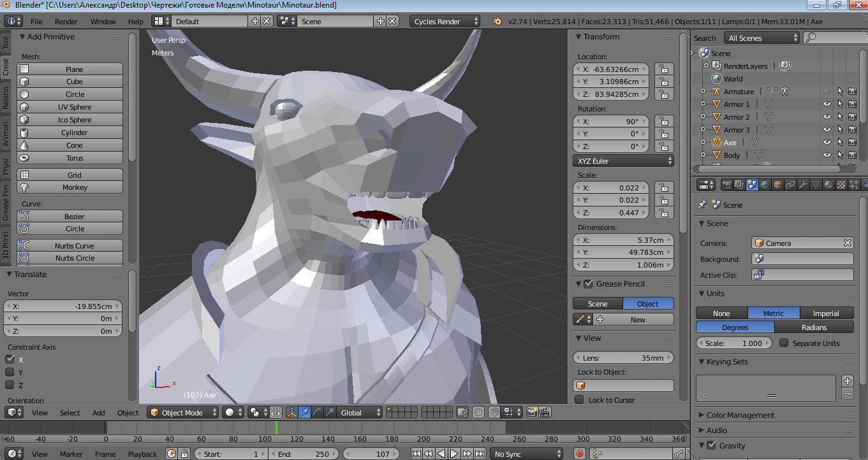Open the Particles properties sparkles icon

coord(853,184)
